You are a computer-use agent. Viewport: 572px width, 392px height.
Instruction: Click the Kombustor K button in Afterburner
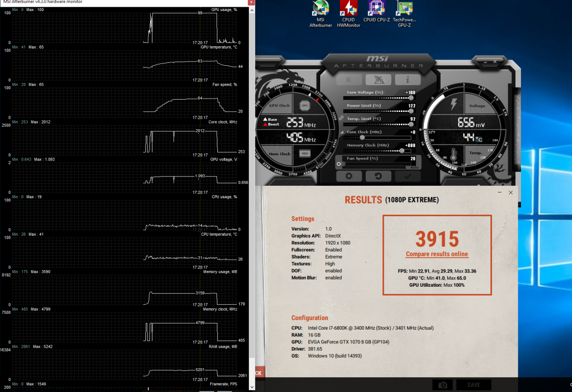[x=349, y=80]
